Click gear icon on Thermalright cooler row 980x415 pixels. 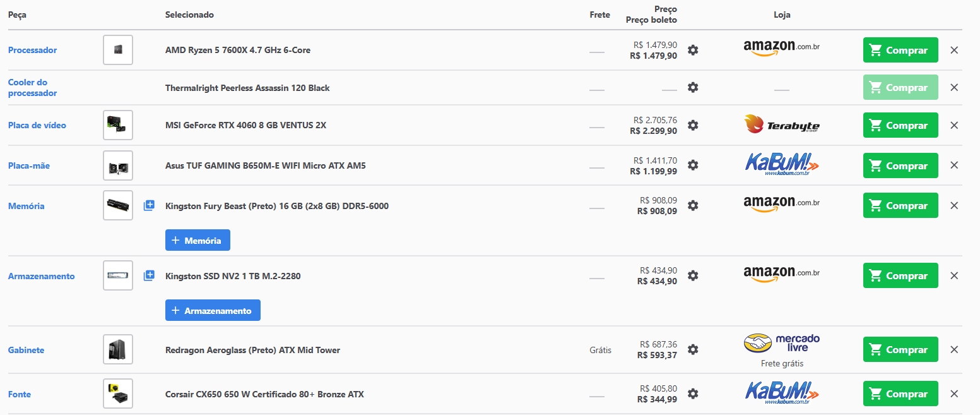(x=693, y=87)
